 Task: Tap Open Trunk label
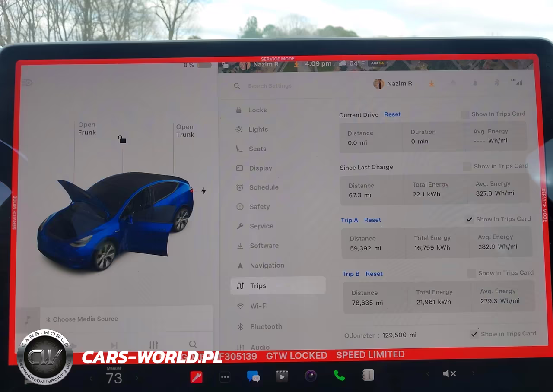point(185,131)
